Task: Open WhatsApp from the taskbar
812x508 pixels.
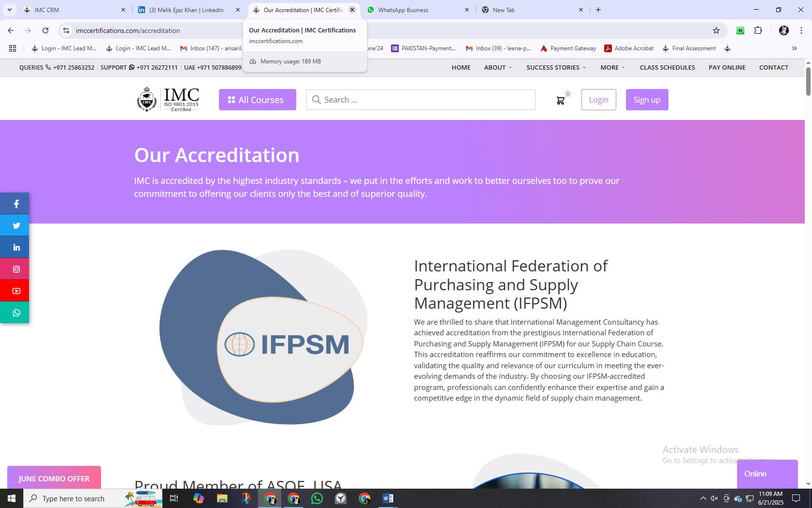Action: (317, 498)
